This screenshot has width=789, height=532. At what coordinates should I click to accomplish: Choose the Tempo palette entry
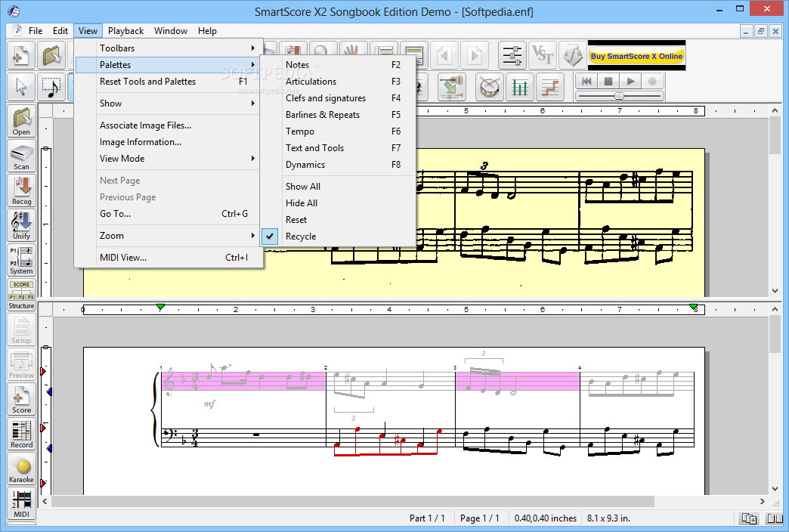point(338,131)
